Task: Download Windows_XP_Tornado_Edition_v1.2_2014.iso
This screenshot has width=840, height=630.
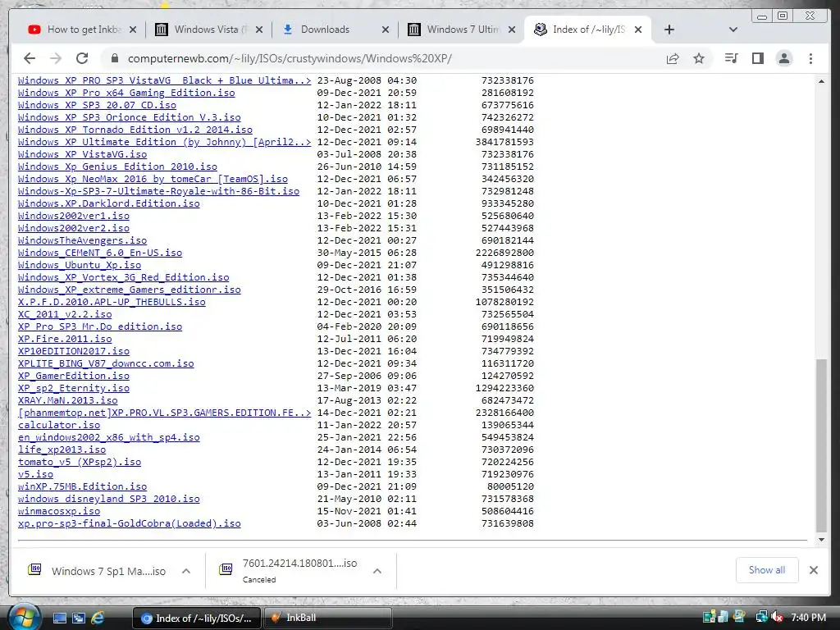Action: (135, 130)
